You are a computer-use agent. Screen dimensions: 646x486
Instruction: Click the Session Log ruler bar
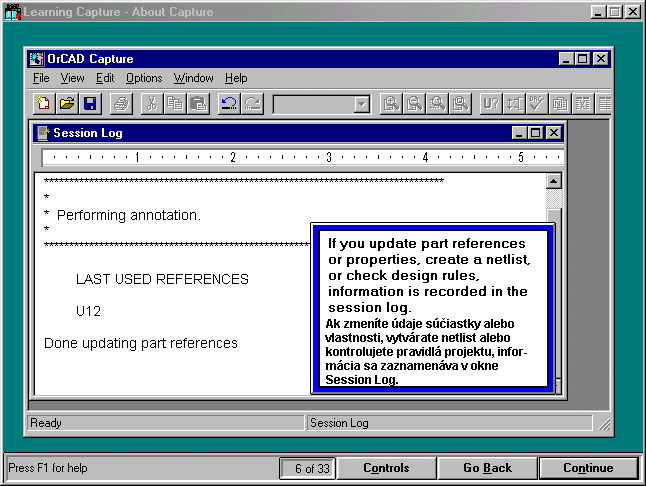[300, 157]
